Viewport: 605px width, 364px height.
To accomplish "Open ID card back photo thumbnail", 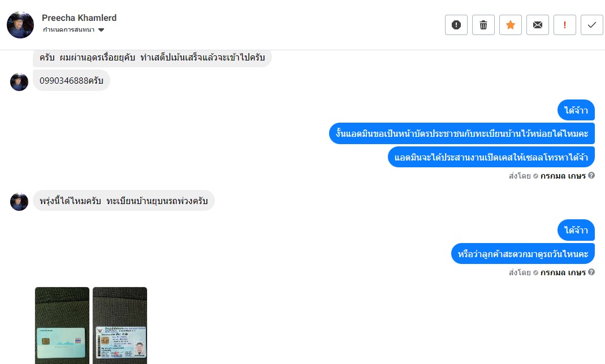I will click(x=120, y=326).
